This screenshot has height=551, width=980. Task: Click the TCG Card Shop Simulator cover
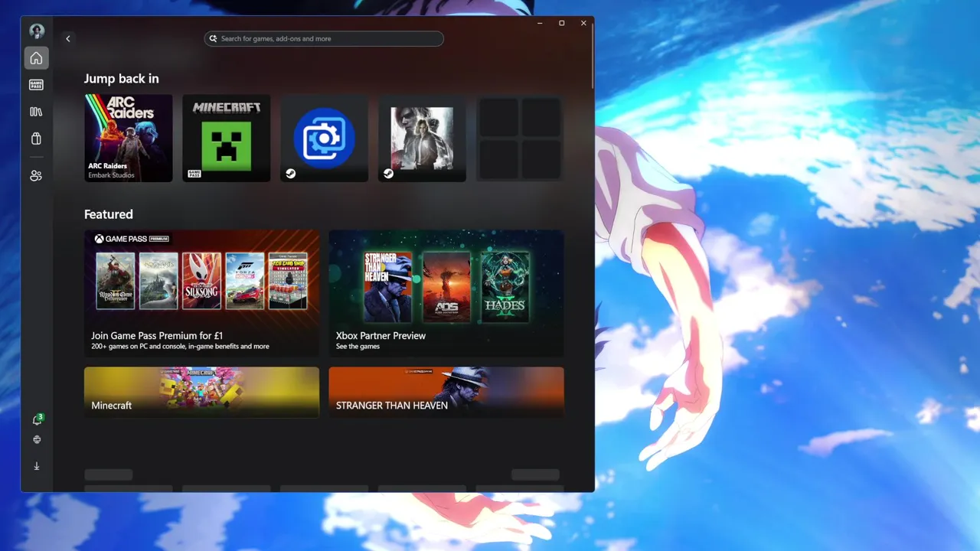(288, 281)
